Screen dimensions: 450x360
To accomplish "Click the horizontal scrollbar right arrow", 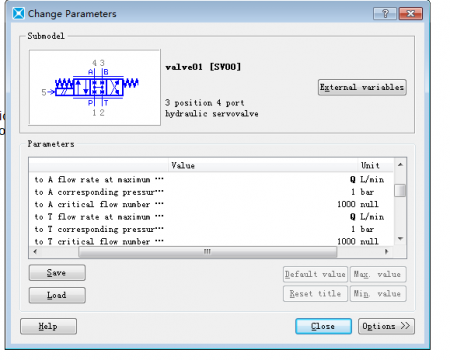I will [386, 252].
